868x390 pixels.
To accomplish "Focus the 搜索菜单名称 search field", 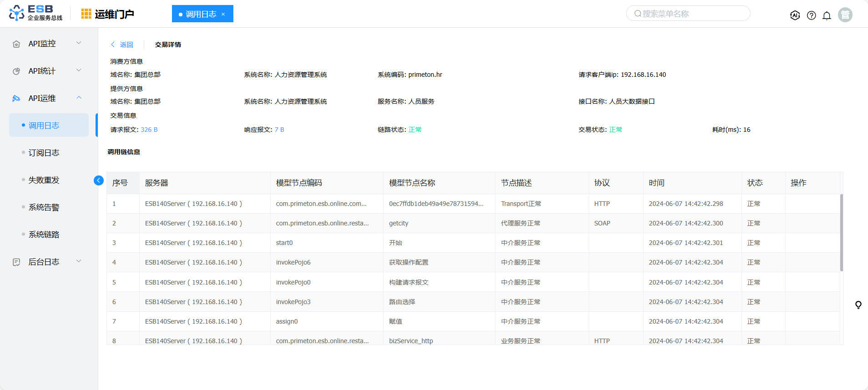I will click(x=691, y=14).
